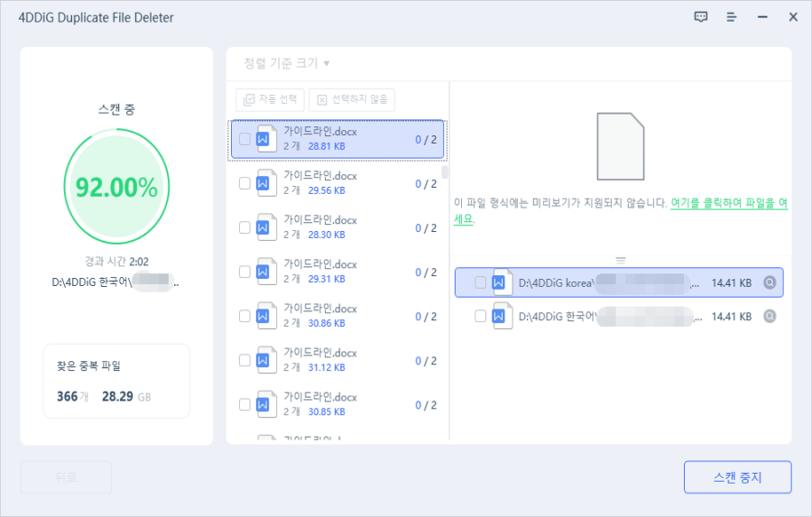This screenshot has width=812, height=517.
Task: Click the 366 개 duplicate count
Action: coord(72,396)
